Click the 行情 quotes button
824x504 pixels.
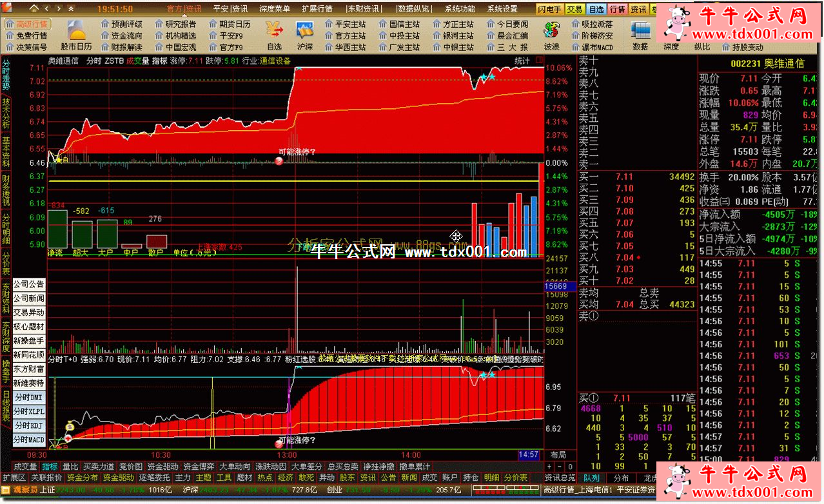pos(618,10)
